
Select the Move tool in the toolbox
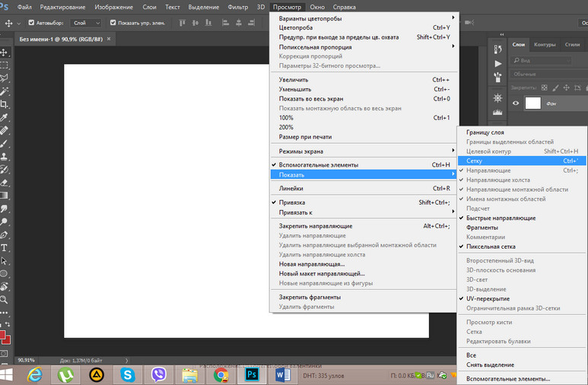[x=5, y=52]
